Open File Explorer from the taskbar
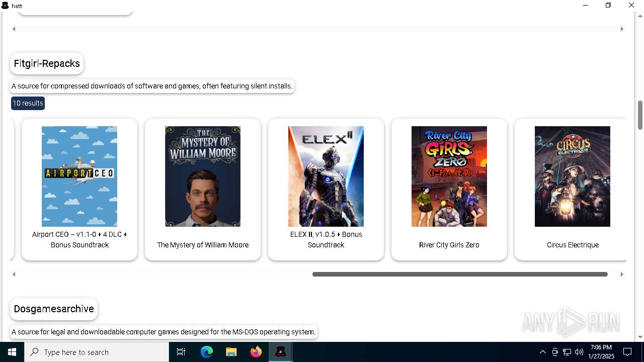 click(231, 352)
